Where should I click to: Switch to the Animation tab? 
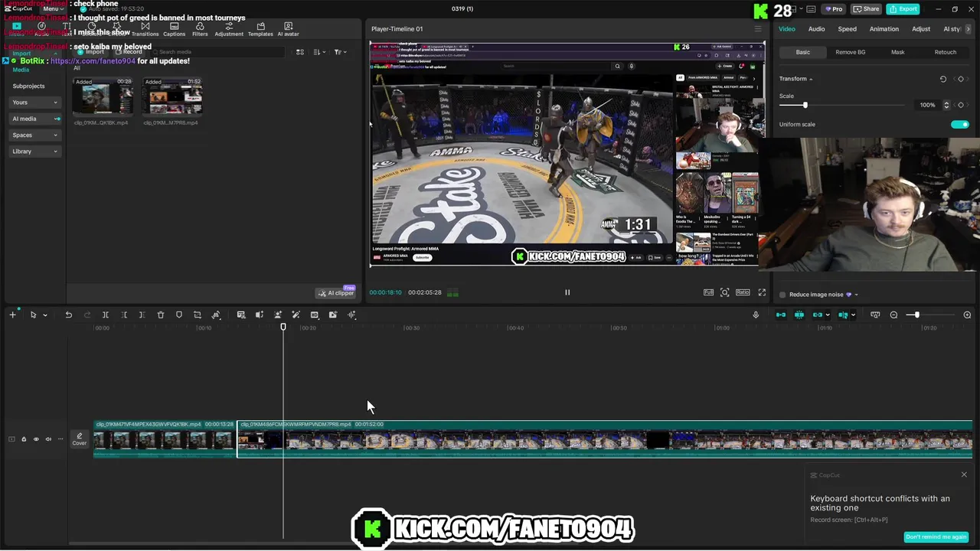tap(884, 29)
